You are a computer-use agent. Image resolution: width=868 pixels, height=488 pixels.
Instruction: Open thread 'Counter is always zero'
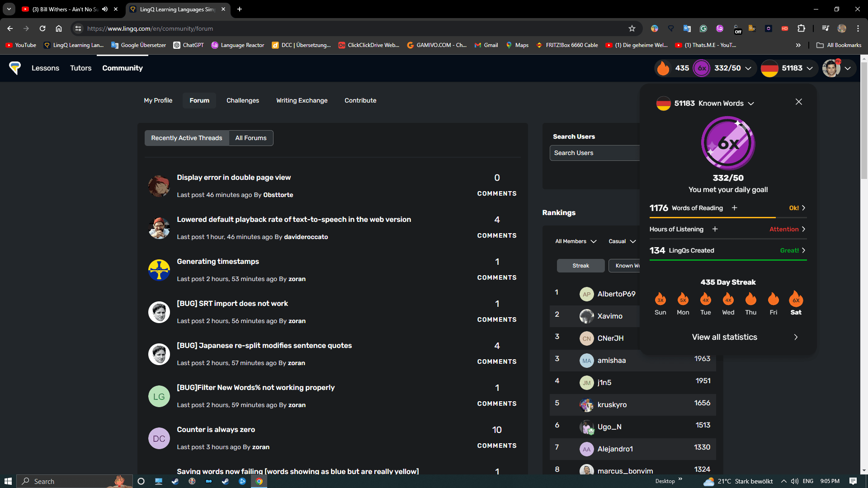(x=216, y=429)
